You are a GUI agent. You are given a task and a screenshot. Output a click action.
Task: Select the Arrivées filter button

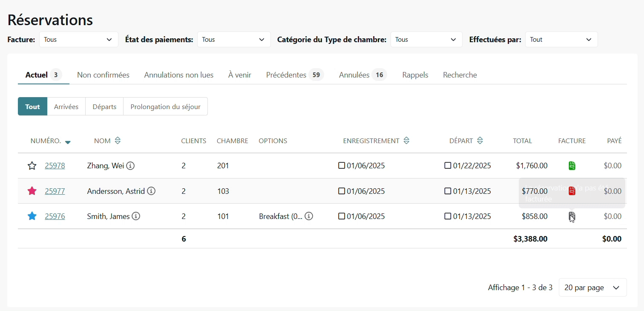point(66,107)
